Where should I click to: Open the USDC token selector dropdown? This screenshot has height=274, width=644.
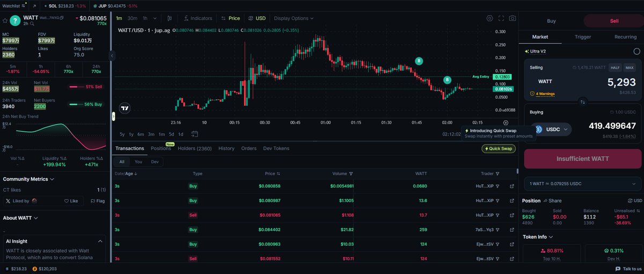(552, 129)
